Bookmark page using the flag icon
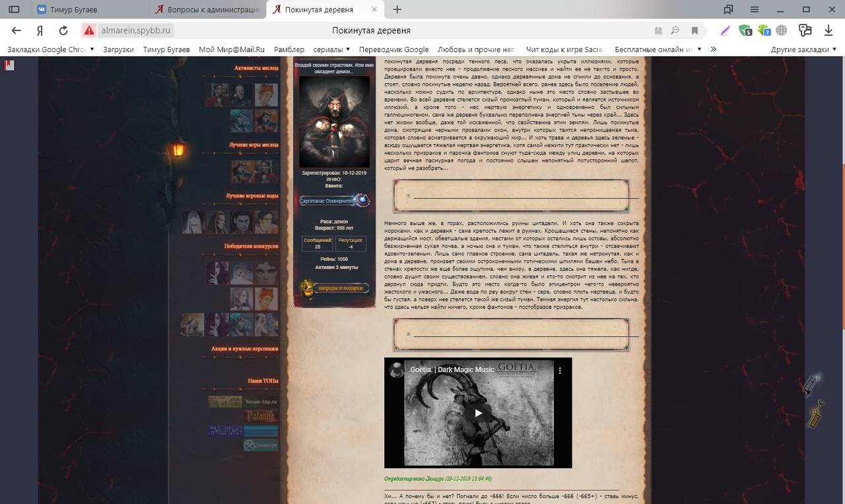This screenshot has height=504, width=845. (694, 30)
